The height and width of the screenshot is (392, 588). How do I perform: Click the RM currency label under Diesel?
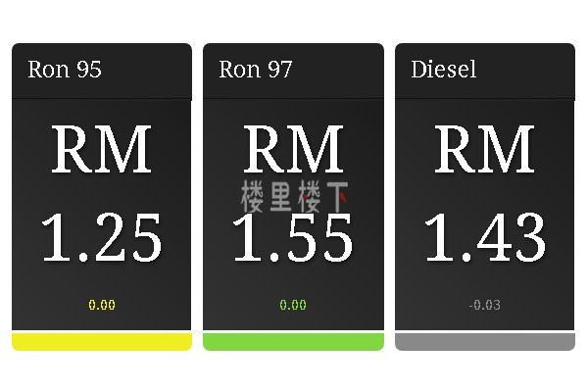(x=484, y=150)
